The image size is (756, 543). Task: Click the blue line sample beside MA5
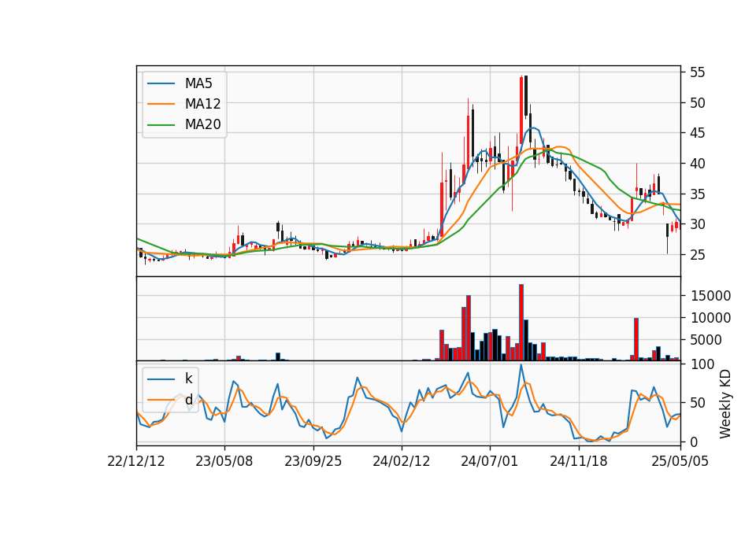(161, 83)
